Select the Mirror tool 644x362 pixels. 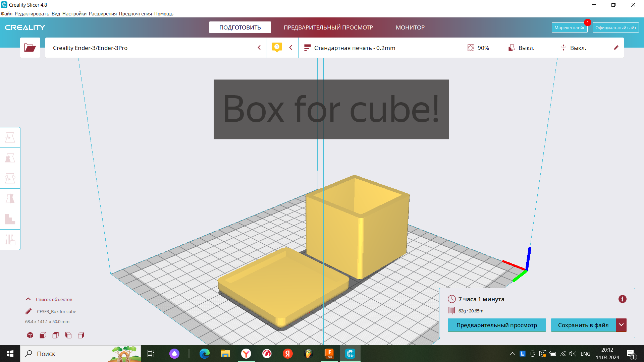(10, 199)
